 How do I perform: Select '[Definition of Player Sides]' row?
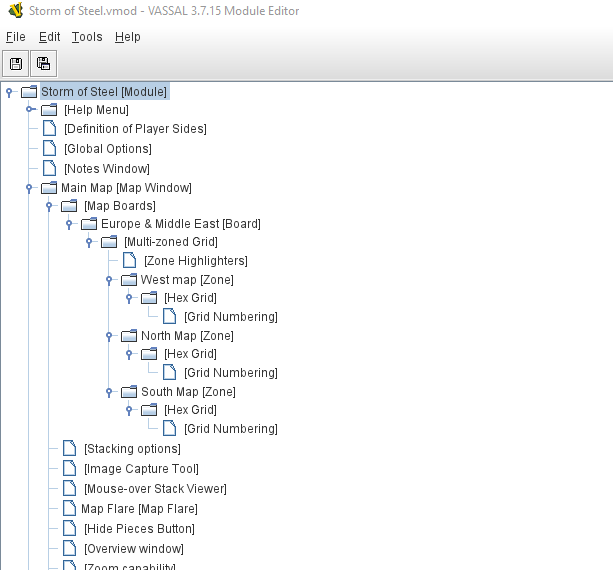click(135, 129)
